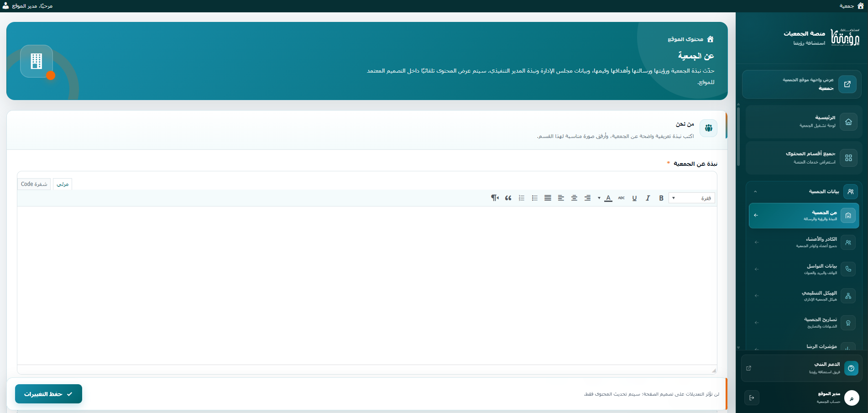Open تصاريح الجمعية badge icon

pyautogui.click(x=848, y=323)
